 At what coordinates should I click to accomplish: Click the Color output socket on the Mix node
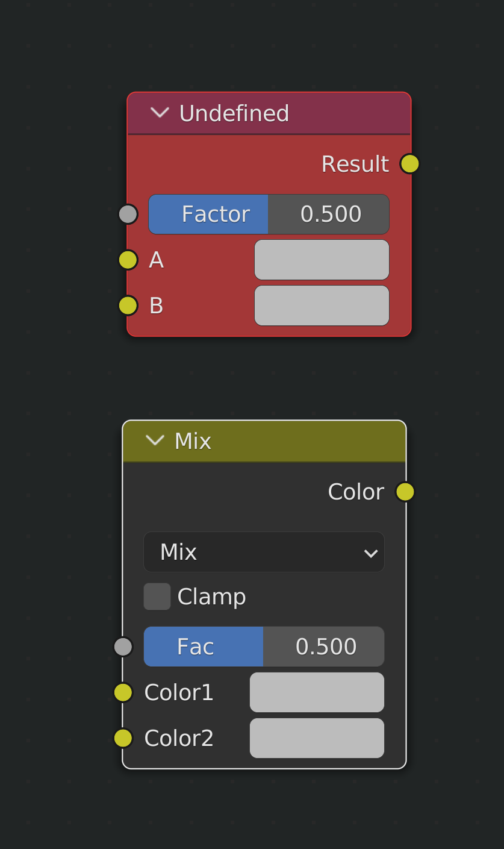click(405, 492)
